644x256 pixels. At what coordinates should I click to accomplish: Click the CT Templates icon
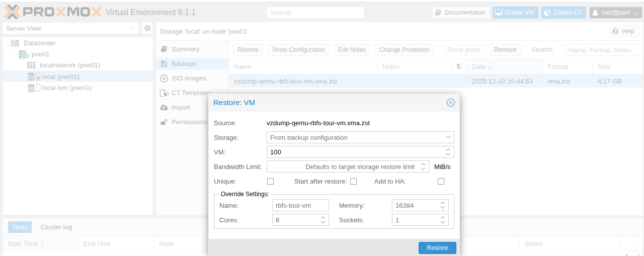tap(164, 93)
